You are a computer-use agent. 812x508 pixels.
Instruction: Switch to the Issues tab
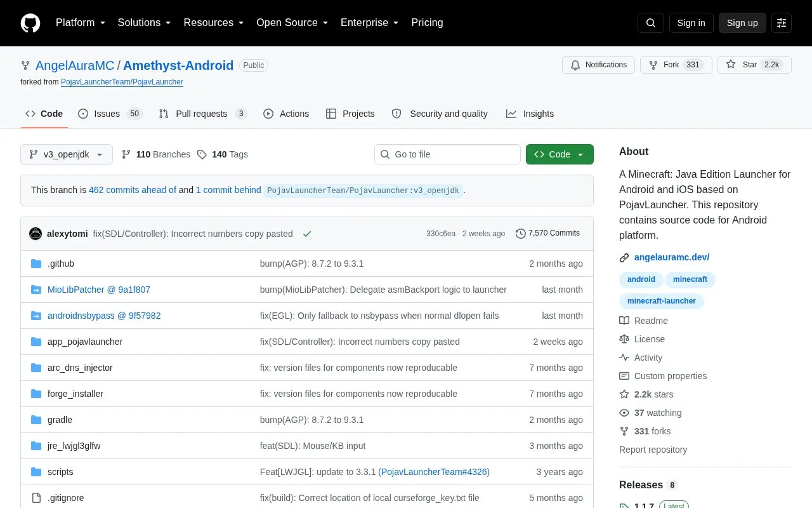point(110,114)
